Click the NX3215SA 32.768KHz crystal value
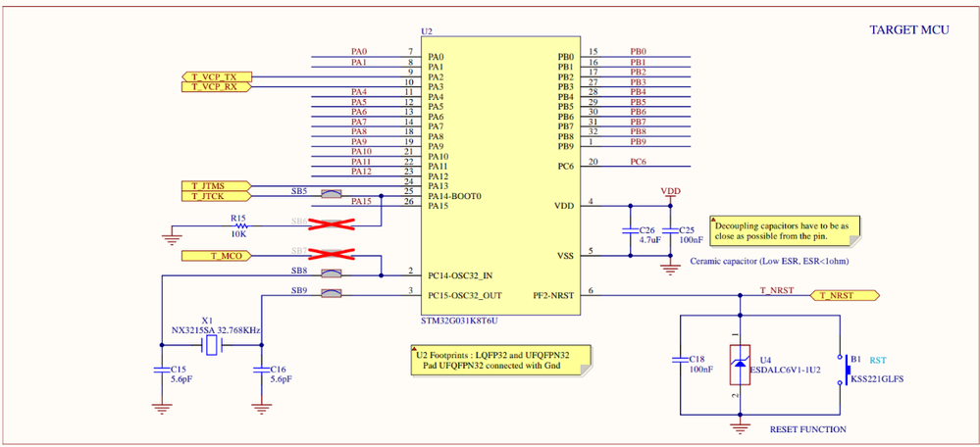Screen dimensions: 980x447 coord(216,329)
